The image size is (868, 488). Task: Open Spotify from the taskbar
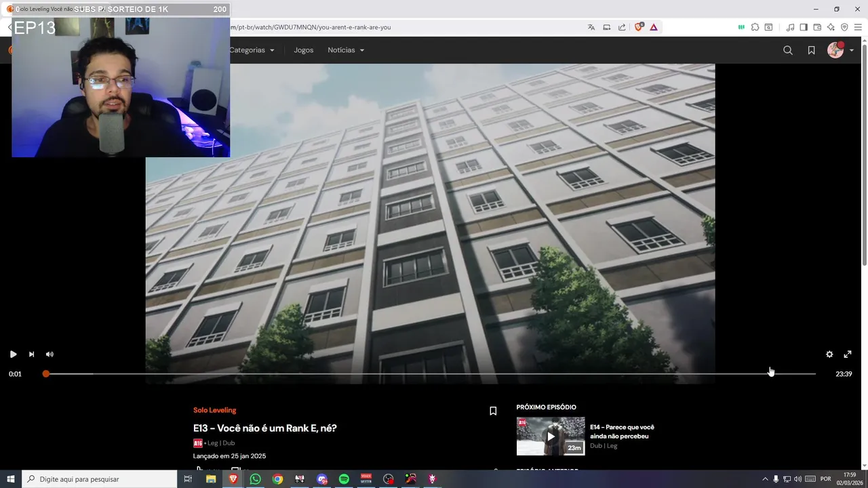pos(344,479)
